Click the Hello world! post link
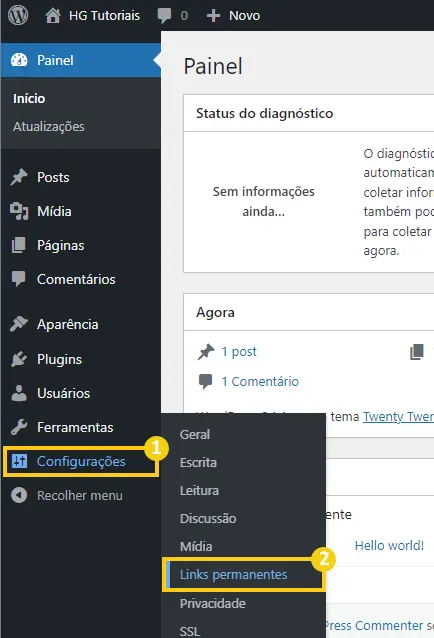 [x=389, y=545]
